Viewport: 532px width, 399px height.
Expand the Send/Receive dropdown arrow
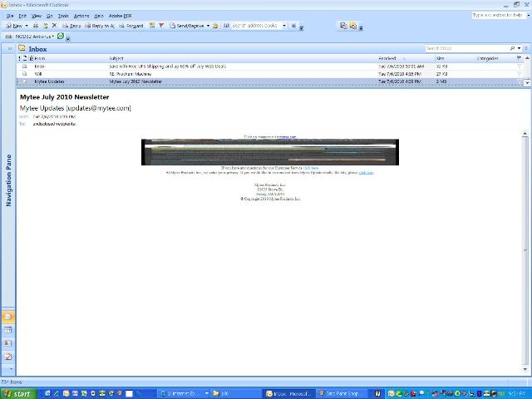click(208, 26)
